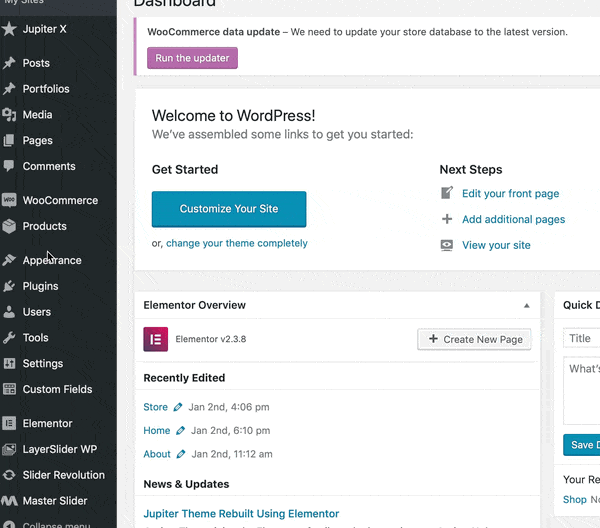Open the Settings menu

click(x=42, y=363)
